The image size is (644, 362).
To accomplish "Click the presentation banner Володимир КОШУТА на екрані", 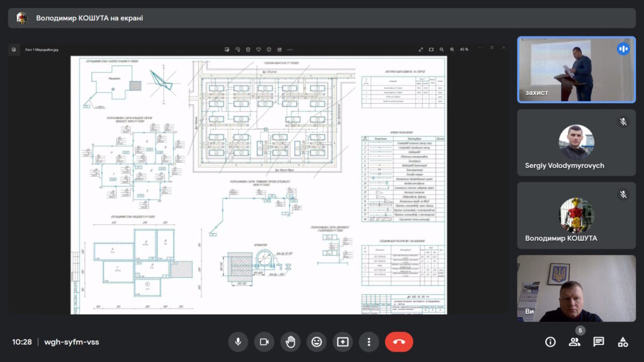I will [x=322, y=18].
